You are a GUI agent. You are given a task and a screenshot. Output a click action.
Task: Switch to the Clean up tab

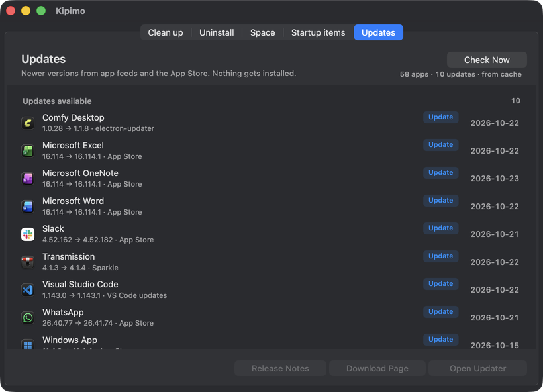(x=166, y=32)
